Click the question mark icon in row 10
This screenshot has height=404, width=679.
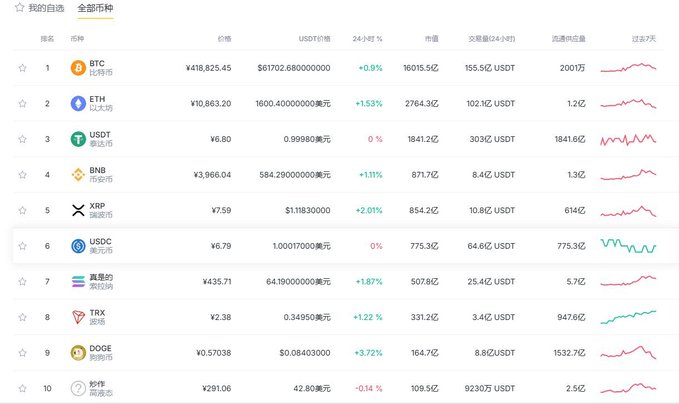pos(78,388)
